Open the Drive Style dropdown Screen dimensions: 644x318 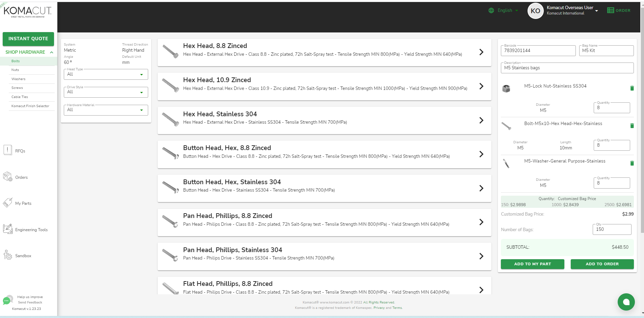click(106, 92)
